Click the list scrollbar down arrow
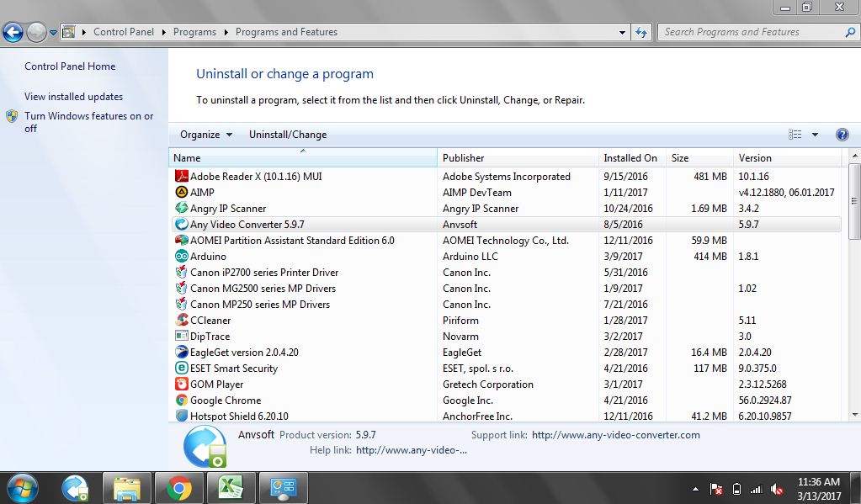Screen dimensions: 861x504 pyautogui.click(x=855, y=415)
